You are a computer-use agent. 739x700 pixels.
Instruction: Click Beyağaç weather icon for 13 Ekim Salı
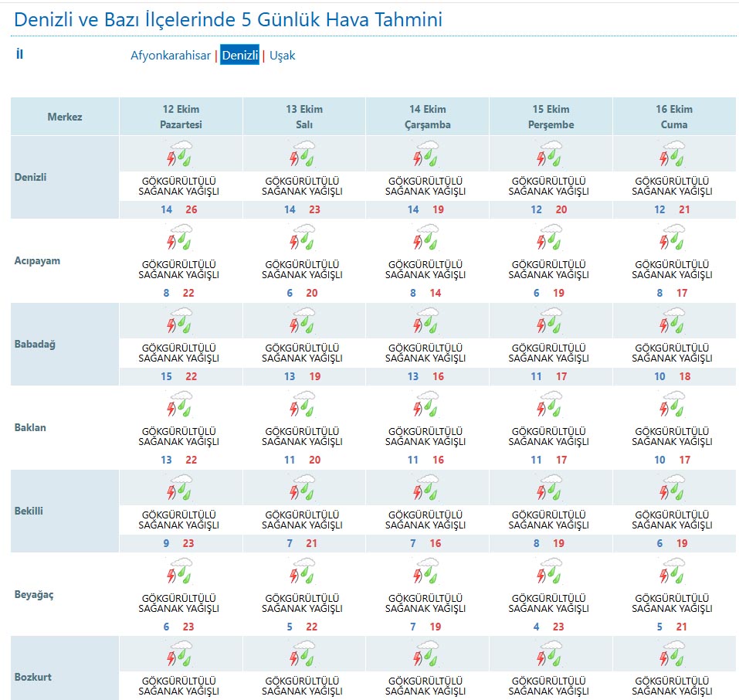(x=303, y=571)
